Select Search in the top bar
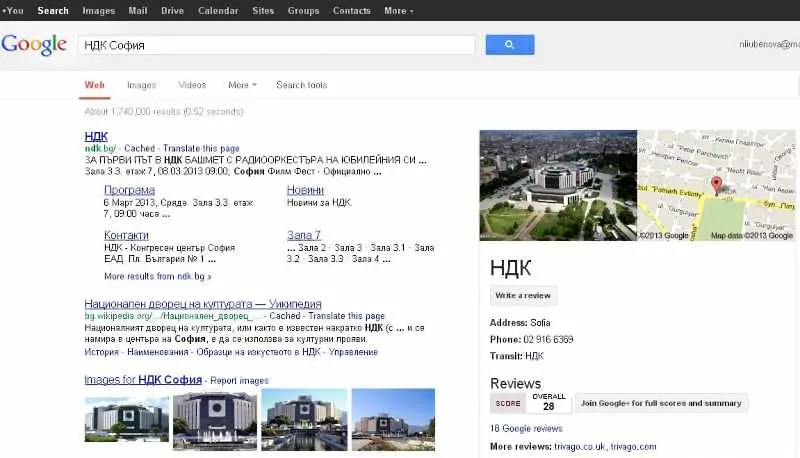800x458 pixels. pyautogui.click(x=53, y=11)
